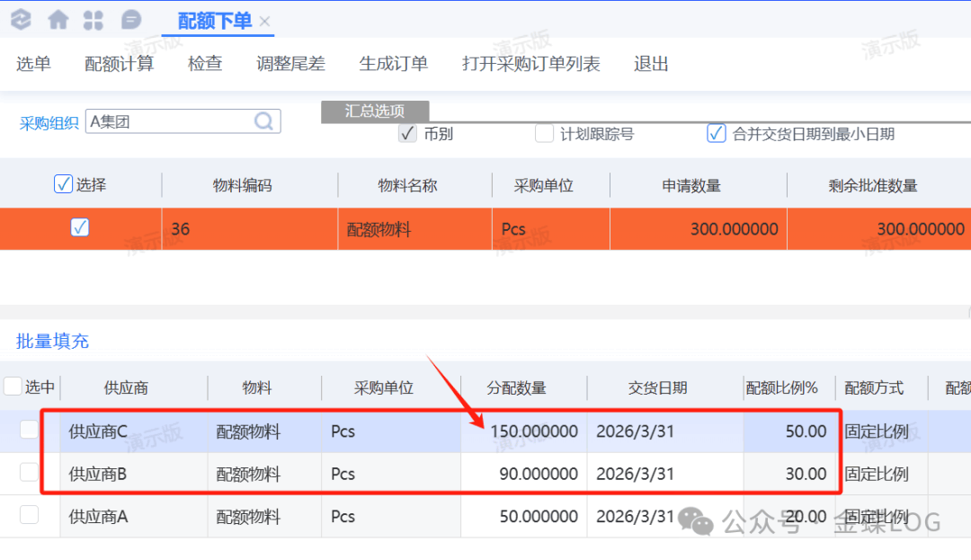Viewport: 971px width, 560px height.
Task: Select the 供应商C row checkbox
Action: (x=30, y=431)
